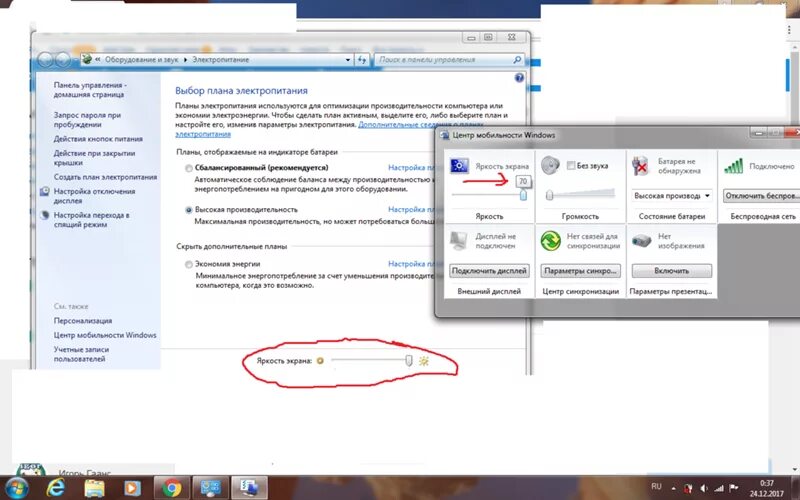The height and width of the screenshot is (500, 800).
Task: Click the RU language indicator
Action: point(656,486)
